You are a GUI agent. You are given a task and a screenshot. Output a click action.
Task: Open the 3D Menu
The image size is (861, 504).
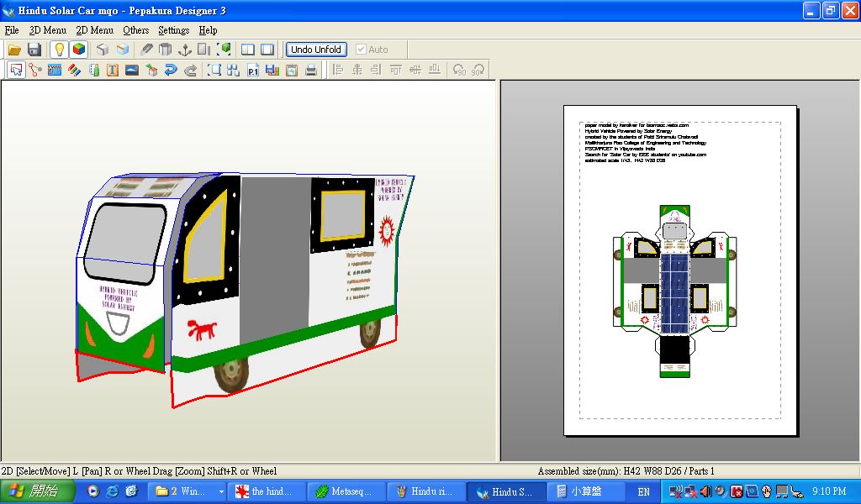point(47,30)
